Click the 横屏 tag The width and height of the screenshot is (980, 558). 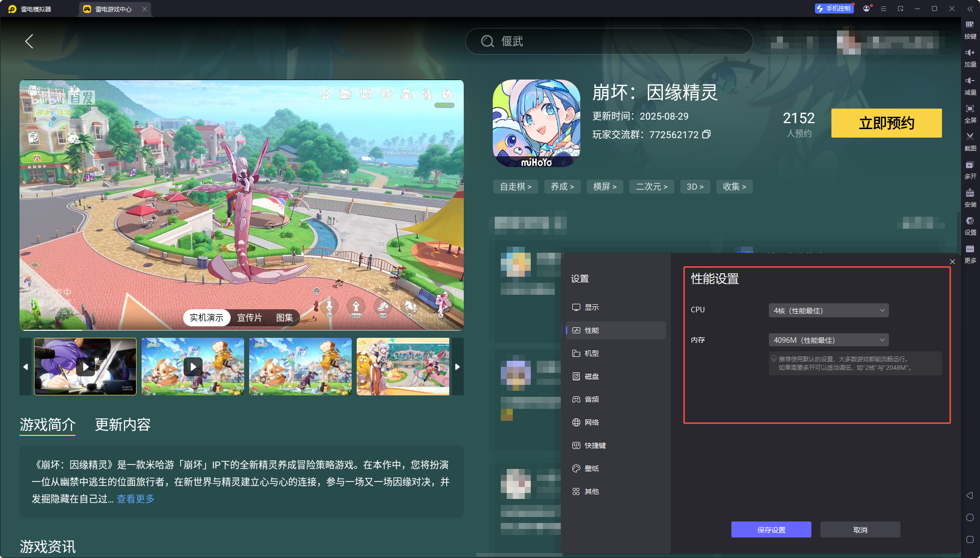pos(605,187)
